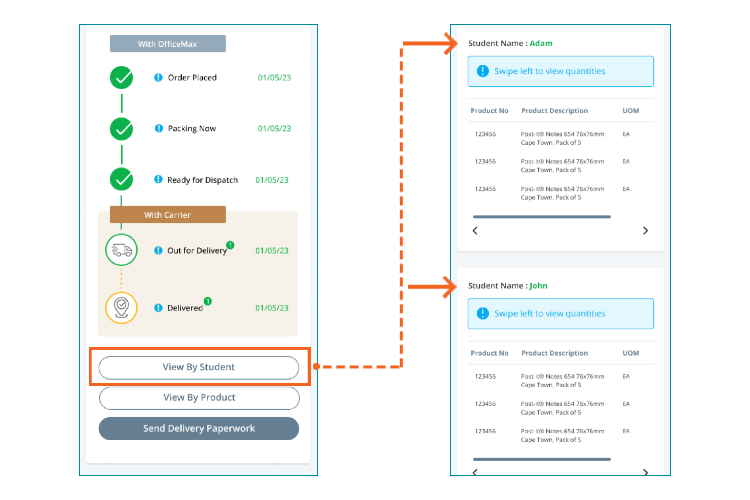
Task: Click the Out for Delivery status text
Action: [197, 250]
